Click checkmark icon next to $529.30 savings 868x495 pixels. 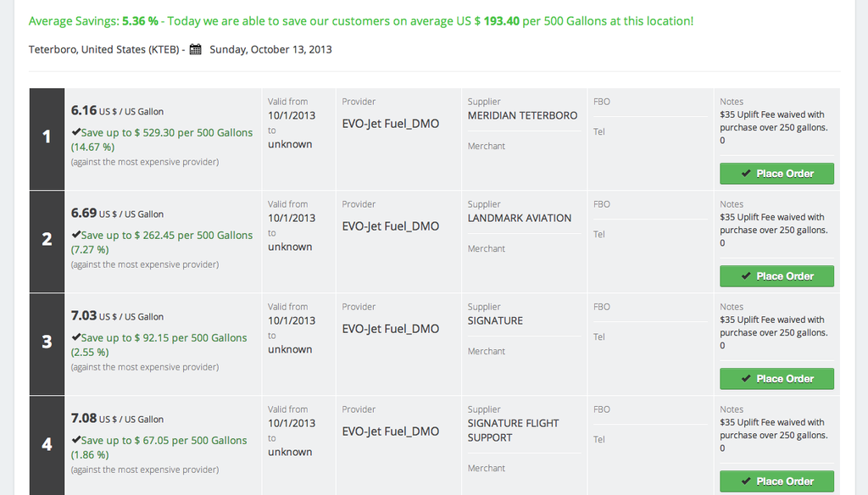point(75,132)
